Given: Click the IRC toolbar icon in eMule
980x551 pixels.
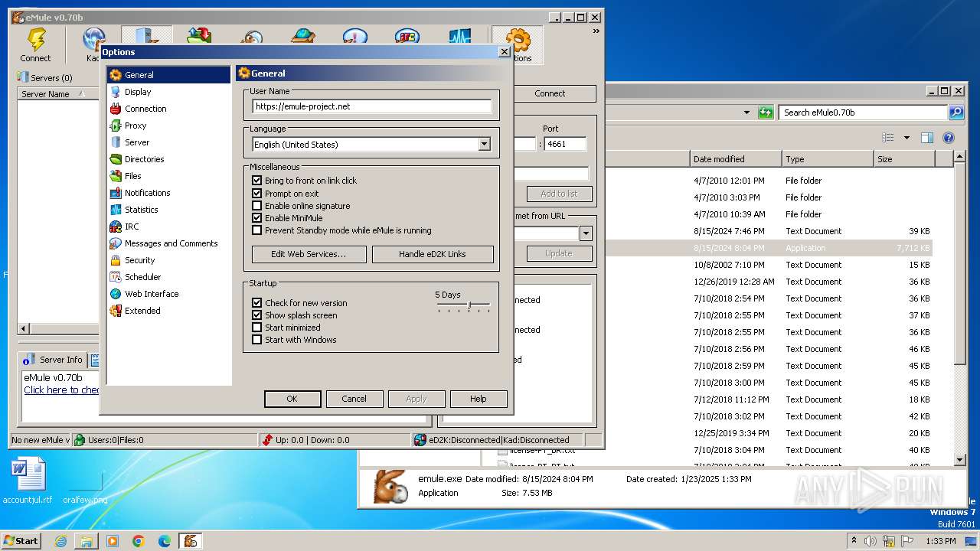Looking at the screenshot, I should click(x=407, y=36).
